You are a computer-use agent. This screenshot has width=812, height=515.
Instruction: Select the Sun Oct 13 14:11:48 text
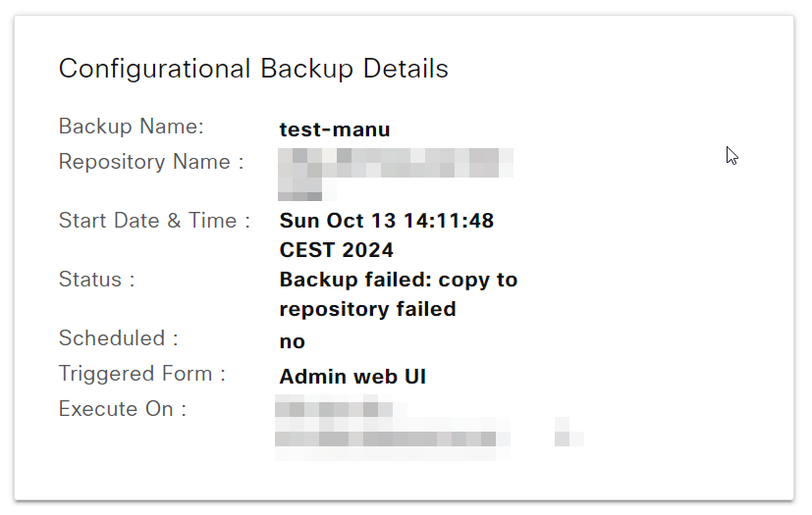(x=386, y=221)
